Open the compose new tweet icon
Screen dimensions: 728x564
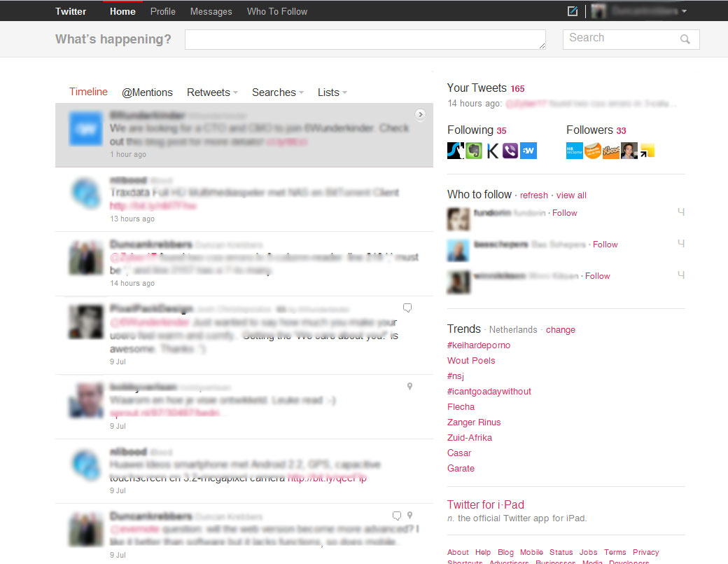coord(572,11)
